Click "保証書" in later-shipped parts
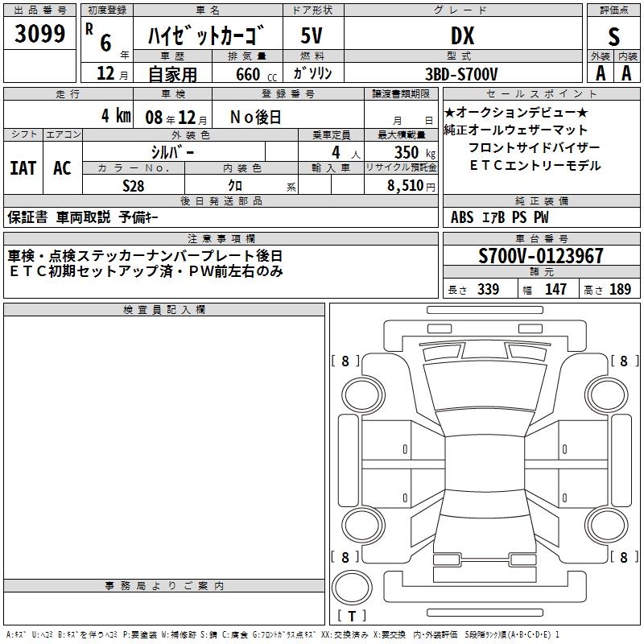644x644 pixels. [x=27, y=217]
